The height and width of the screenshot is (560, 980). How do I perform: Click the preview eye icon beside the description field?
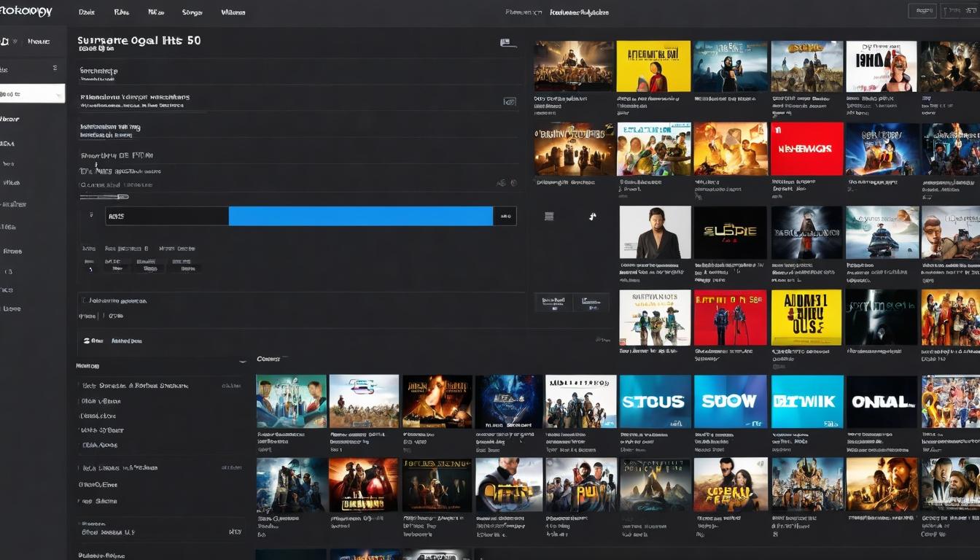click(x=510, y=102)
